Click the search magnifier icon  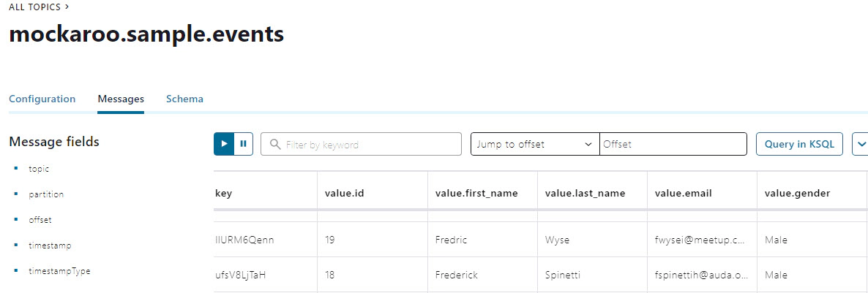click(x=275, y=144)
